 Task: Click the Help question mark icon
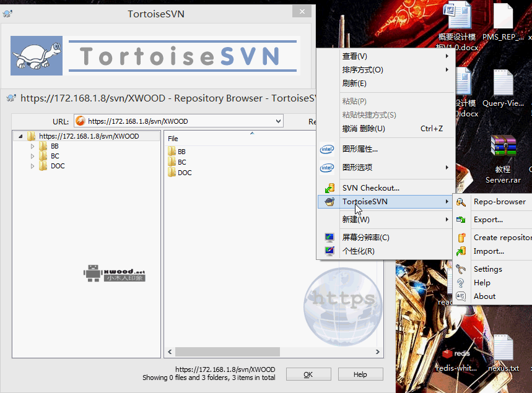pos(461,283)
